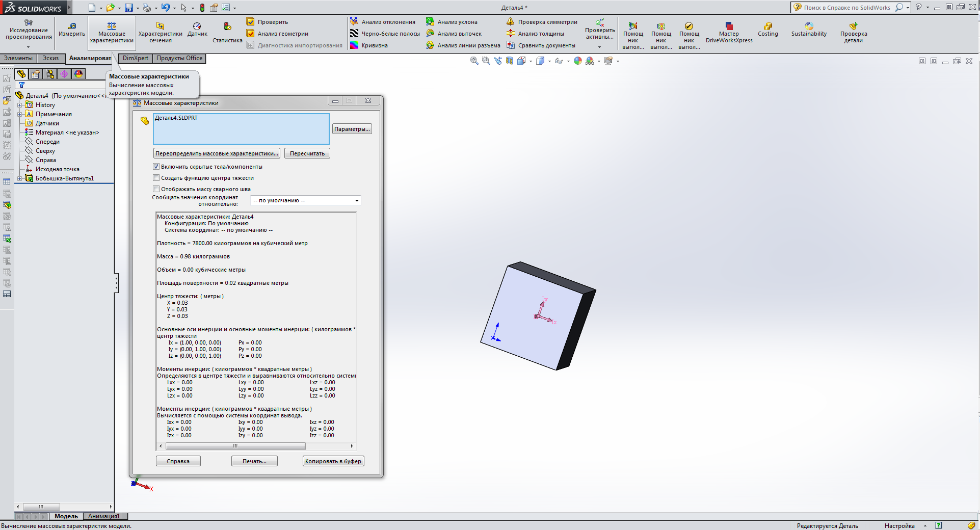Enable Отображать массу сварного шва checkbox
980x530 pixels.
pyautogui.click(x=156, y=189)
